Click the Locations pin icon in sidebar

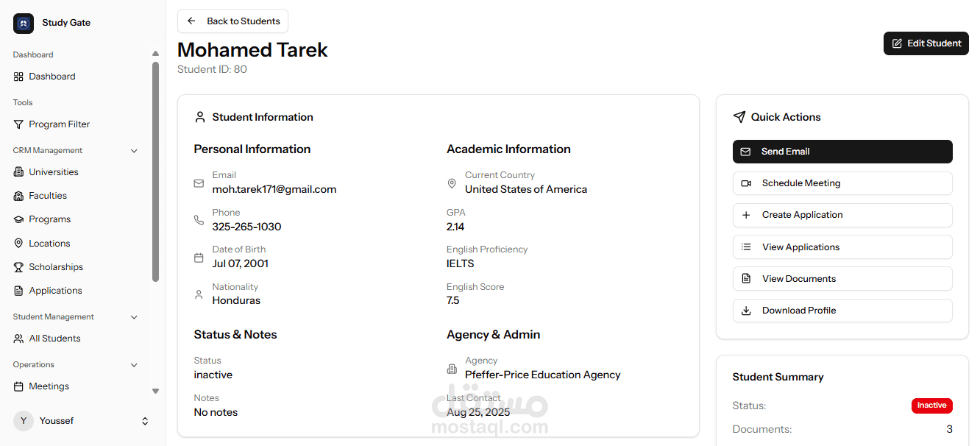pos(19,244)
